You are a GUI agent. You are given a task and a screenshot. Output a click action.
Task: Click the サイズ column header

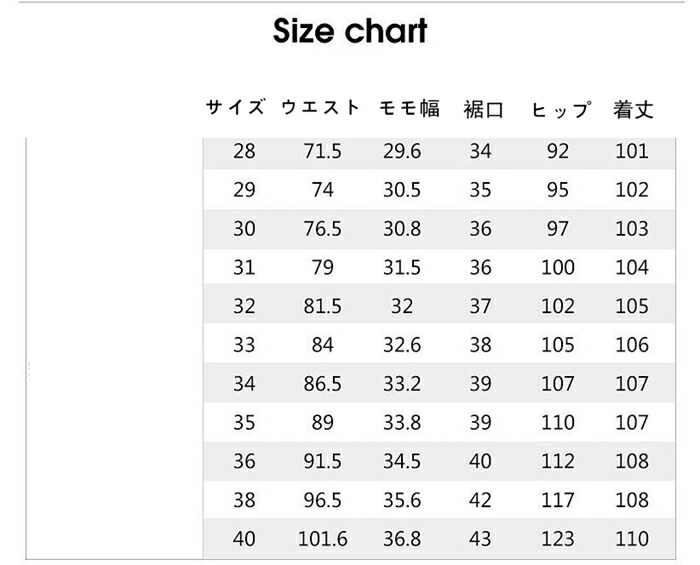tap(236, 108)
